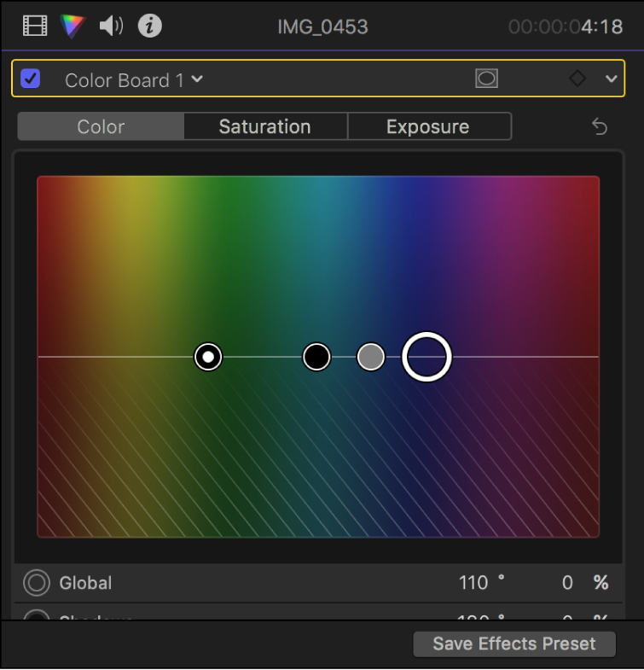Select the gray Midtones color puck
644x670 pixels.
click(x=370, y=357)
